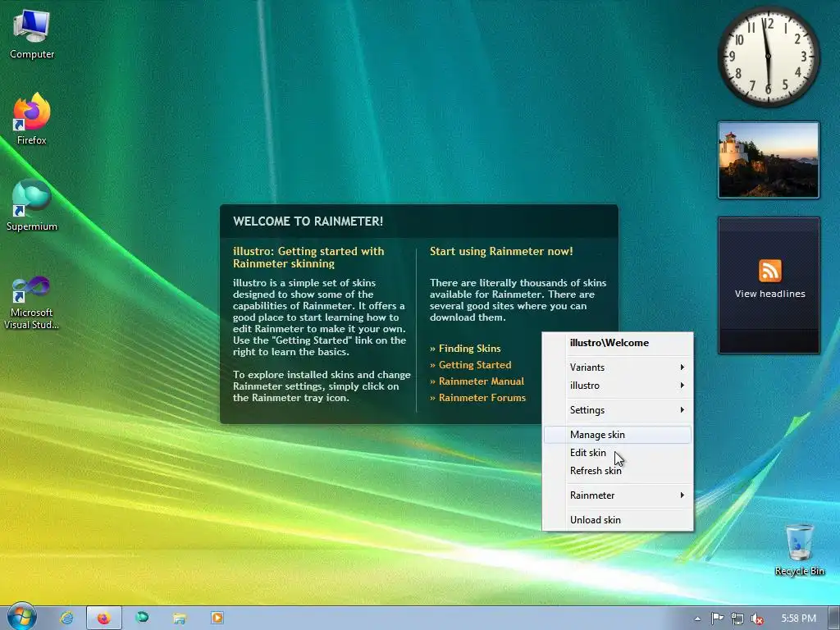Launch Windows Media Player from taskbar
The height and width of the screenshot is (630, 840).
217,618
